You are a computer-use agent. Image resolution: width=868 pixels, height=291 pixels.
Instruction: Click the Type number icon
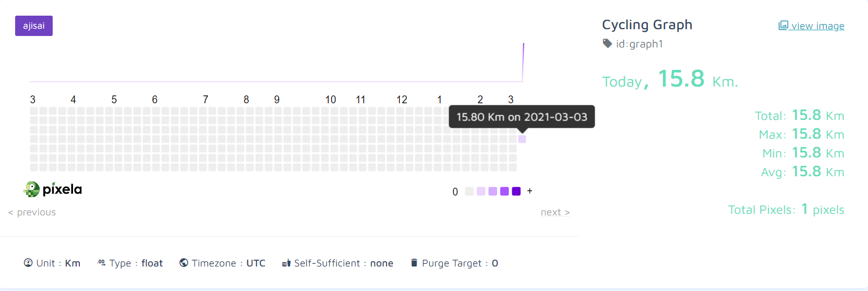point(101,263)
